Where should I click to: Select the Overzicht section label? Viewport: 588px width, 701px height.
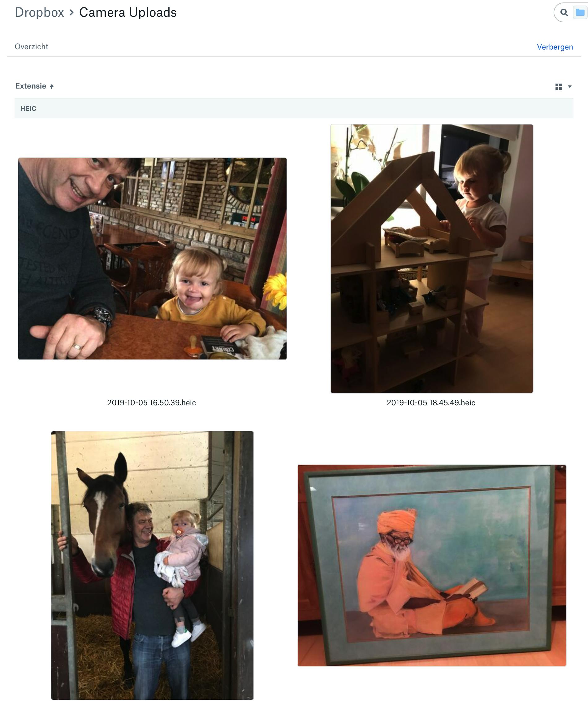[31, 47]
